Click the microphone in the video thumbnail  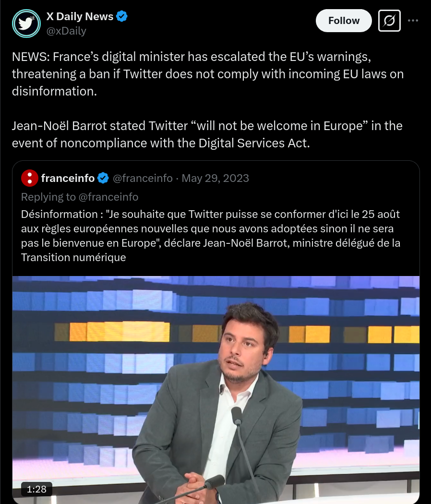[237, 416]
